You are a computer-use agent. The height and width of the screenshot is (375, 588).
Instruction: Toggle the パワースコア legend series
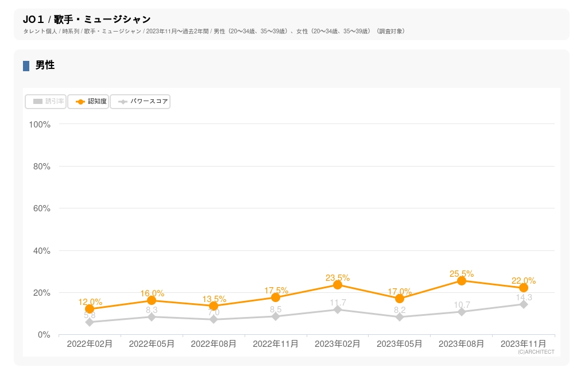coord(140,102)
